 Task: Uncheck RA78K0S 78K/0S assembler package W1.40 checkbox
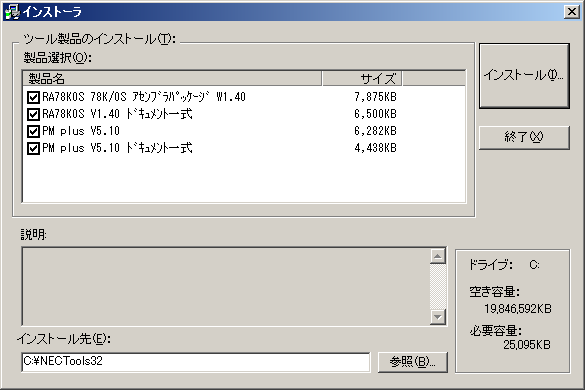[x=33, y=97]
